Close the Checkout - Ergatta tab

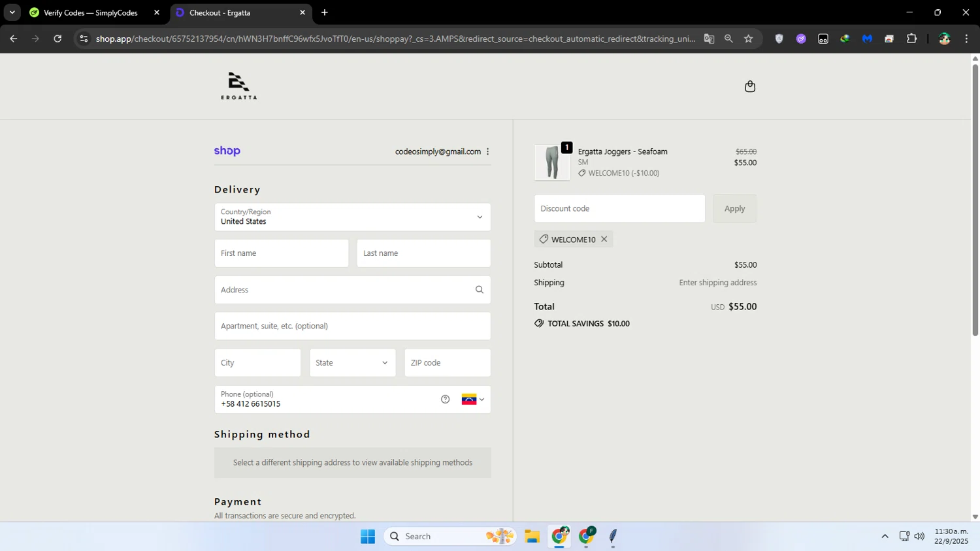pos(302,12)
